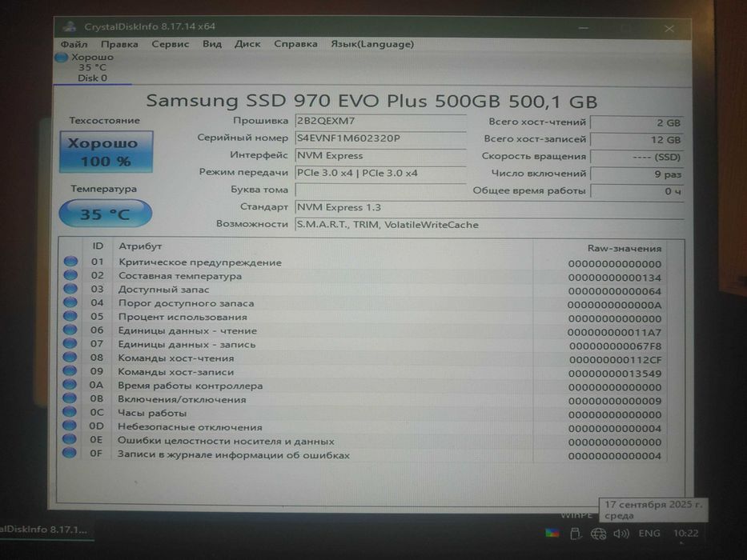This screenshot has width=747, height=560.
Task: Select the Disk 0 tab with Хорошо status
Action: 92,68
